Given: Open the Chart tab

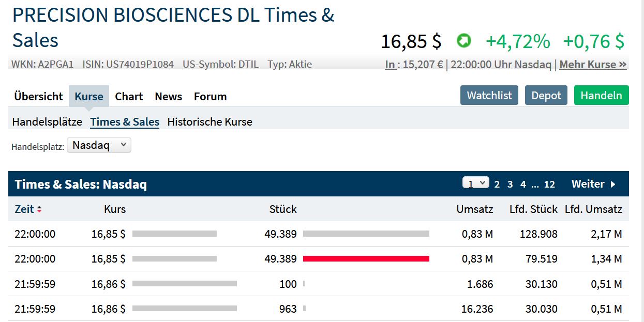Looking at the screenshot, I should (x=129, y=96).
